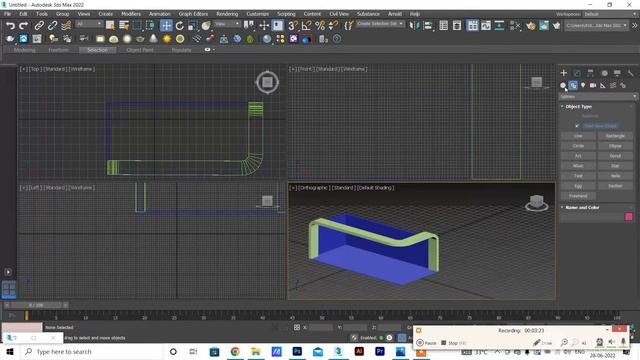Switch to the Object Paint ribbon tab

pos(140,50)
